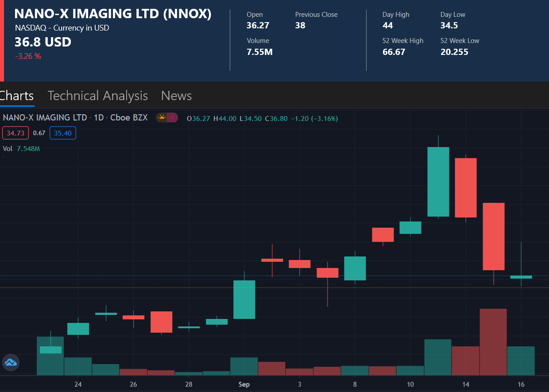The image size is (549, 392).
Task: Click the large green candle at Sep 1
Action: click(244, 299)
